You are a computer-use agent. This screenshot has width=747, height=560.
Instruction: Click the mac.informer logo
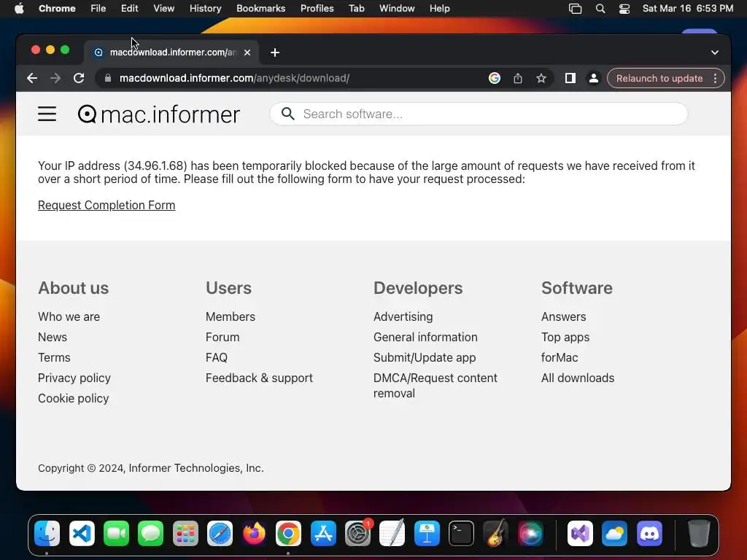coord(158,114)
